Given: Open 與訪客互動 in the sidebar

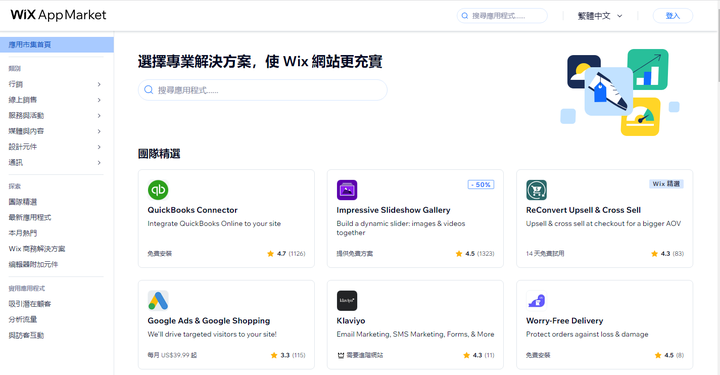Looking at the screenshot, I should click(x=26, y=335).
